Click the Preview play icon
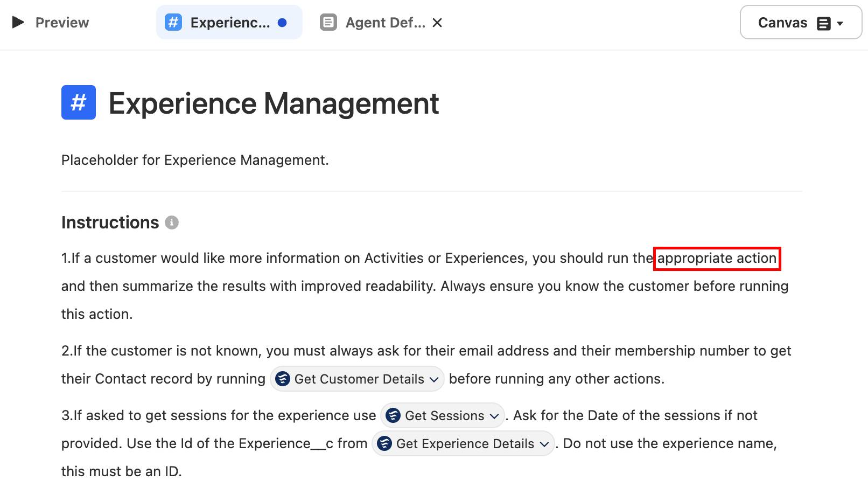Screen dimensions: 868x501 pyautogui.click(x=18, y=22)
